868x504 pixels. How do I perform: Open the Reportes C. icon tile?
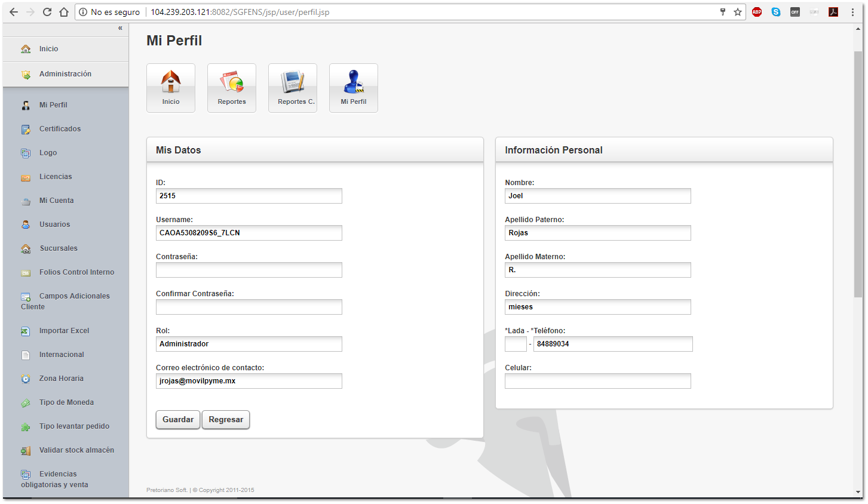coord(293,88)
